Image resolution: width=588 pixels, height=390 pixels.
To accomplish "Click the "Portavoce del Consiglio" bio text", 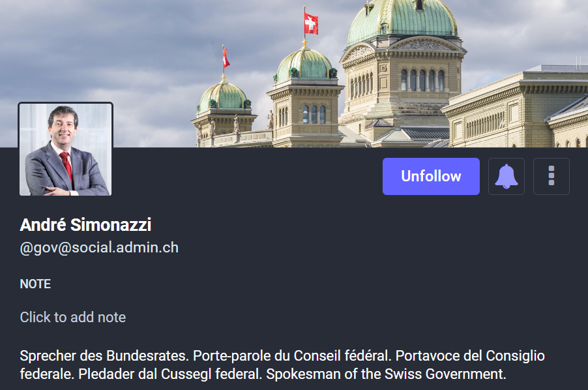I will coord(470,355).
